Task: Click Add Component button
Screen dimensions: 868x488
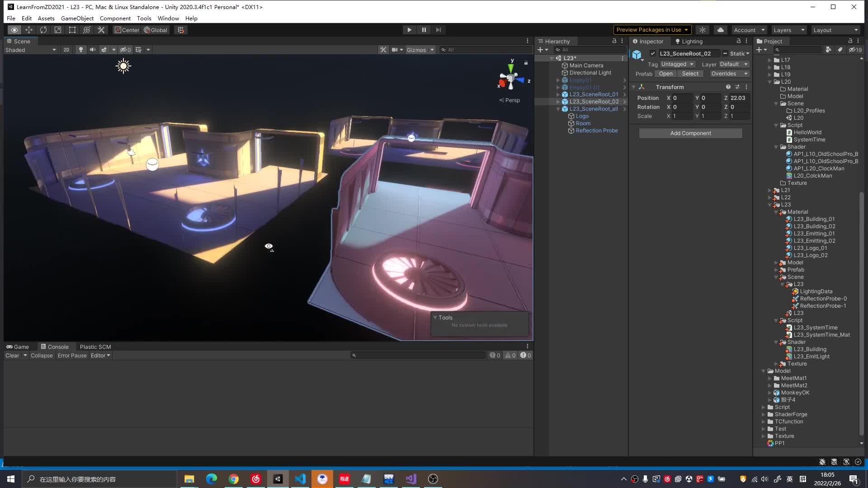Action: coord(690,133)
